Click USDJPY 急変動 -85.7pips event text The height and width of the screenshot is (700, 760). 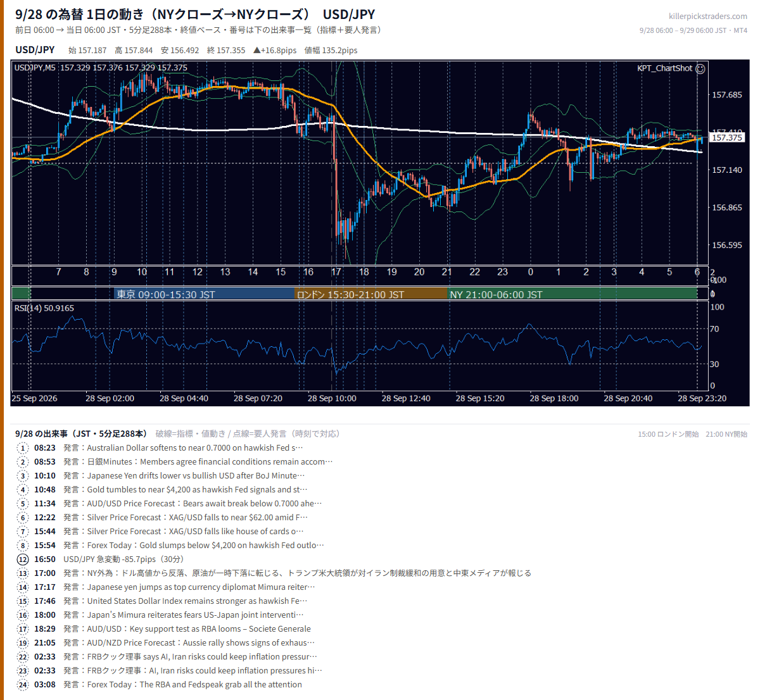(x=123, y=559)
